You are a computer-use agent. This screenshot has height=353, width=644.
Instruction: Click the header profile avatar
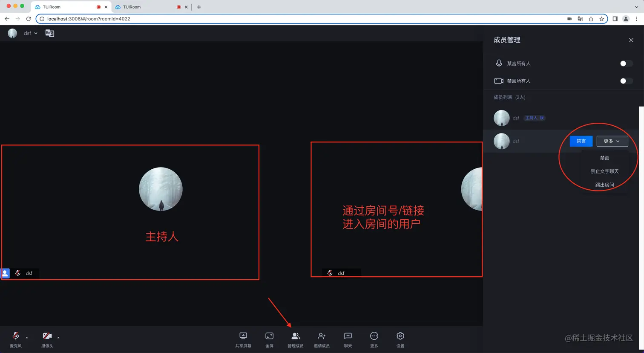point(12,33)
